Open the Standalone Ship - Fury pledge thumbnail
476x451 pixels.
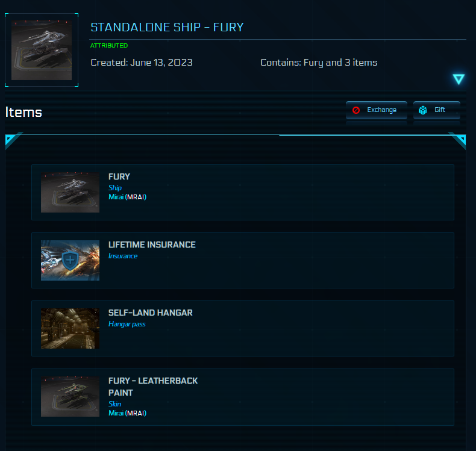point(42,50)
